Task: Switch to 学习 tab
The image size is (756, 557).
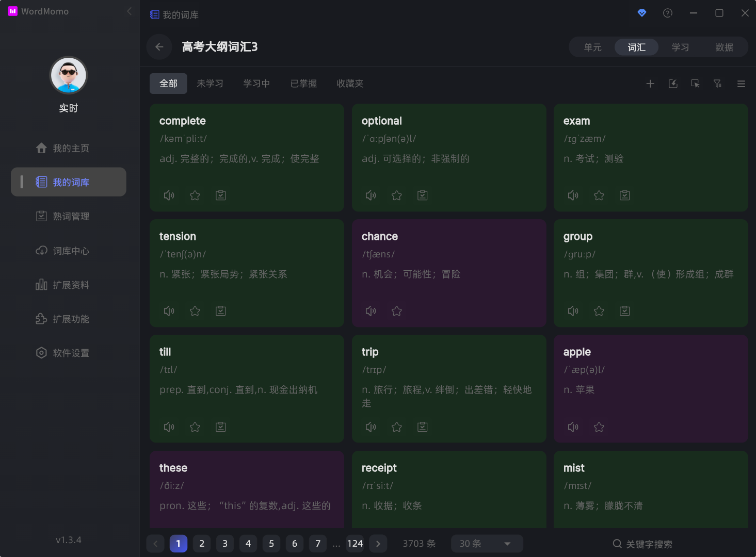Action: (x=680, y=47)
